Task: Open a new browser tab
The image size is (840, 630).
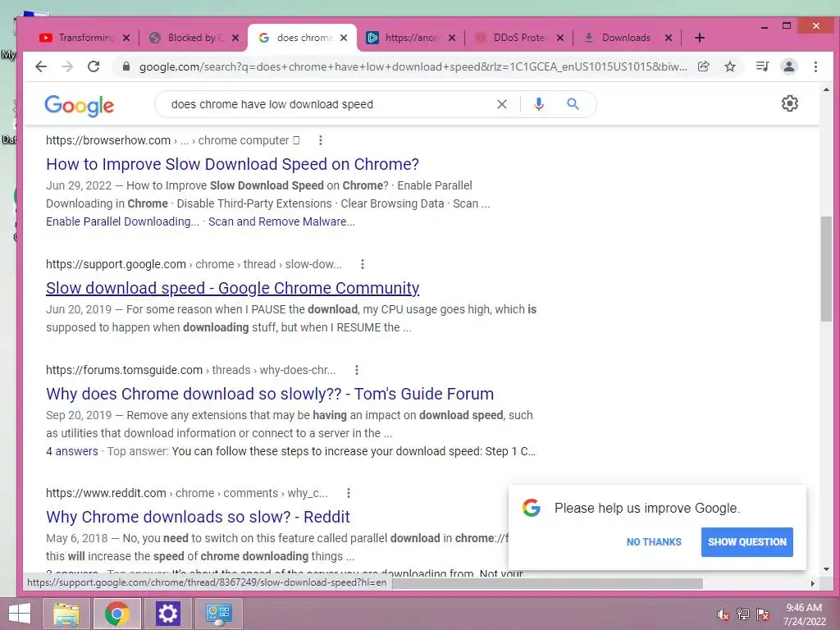Action: point(699,38)
